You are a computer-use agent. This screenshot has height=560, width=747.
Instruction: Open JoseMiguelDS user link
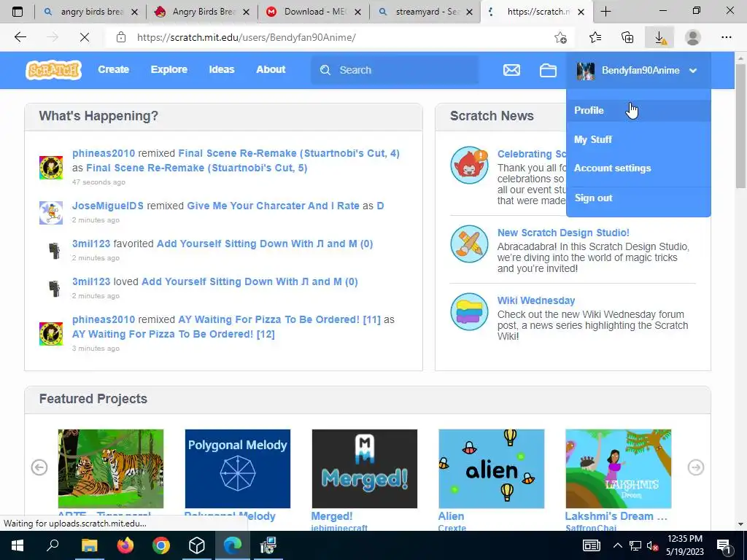[108, 206]
